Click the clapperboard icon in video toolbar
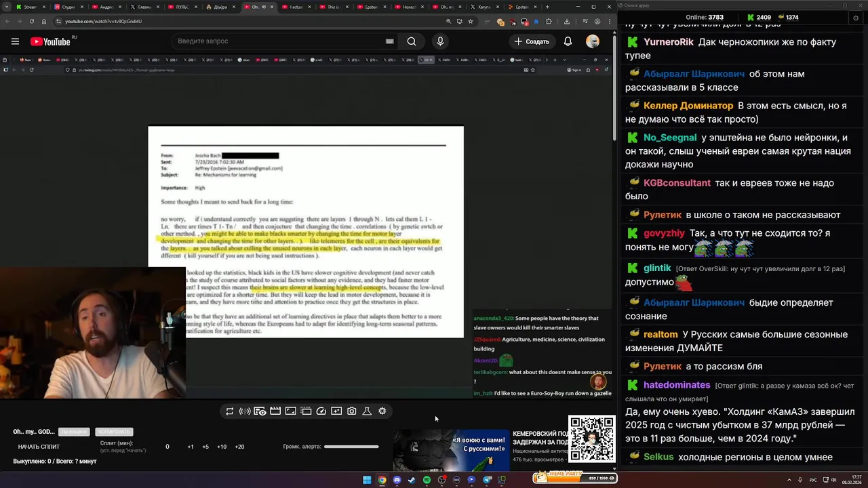The width and height of the screenshot is (868, 488). [275, 411]
